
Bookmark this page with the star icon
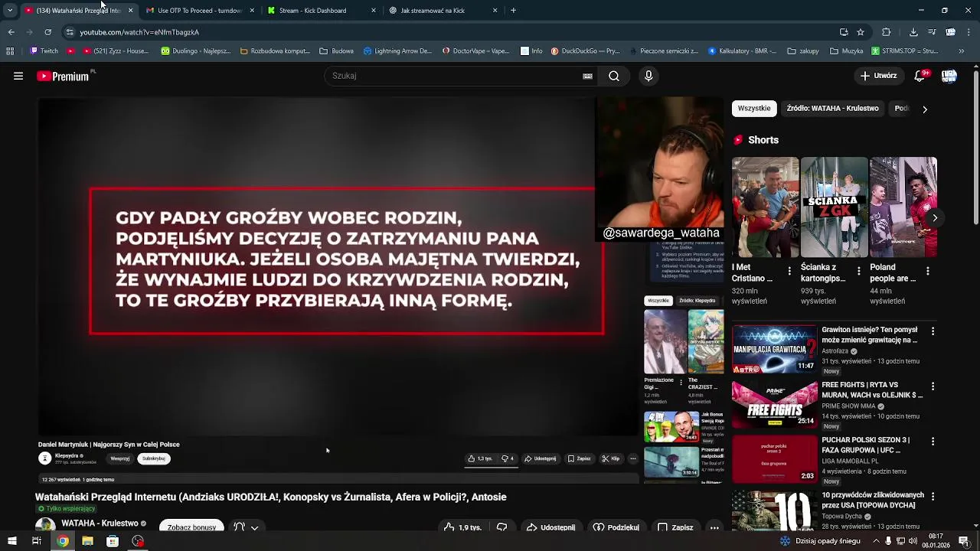pos(861,32)
